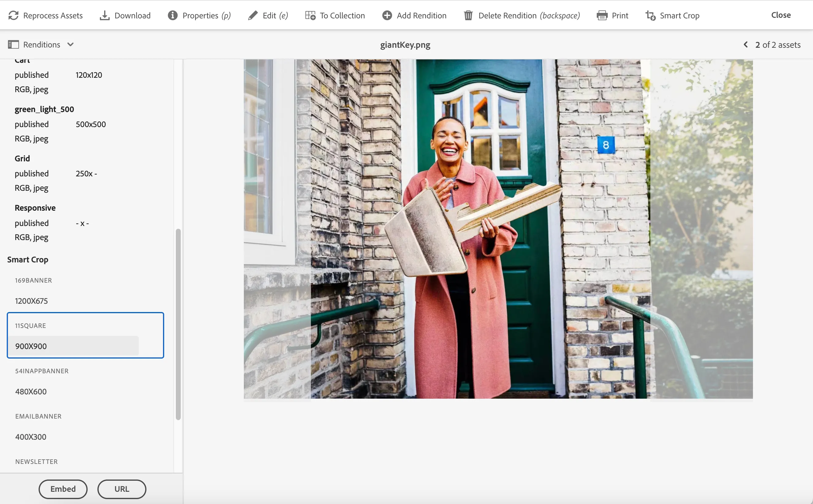Expand the Renditions dropdown chevron
813x504 pixels.
tap(70, 45)
